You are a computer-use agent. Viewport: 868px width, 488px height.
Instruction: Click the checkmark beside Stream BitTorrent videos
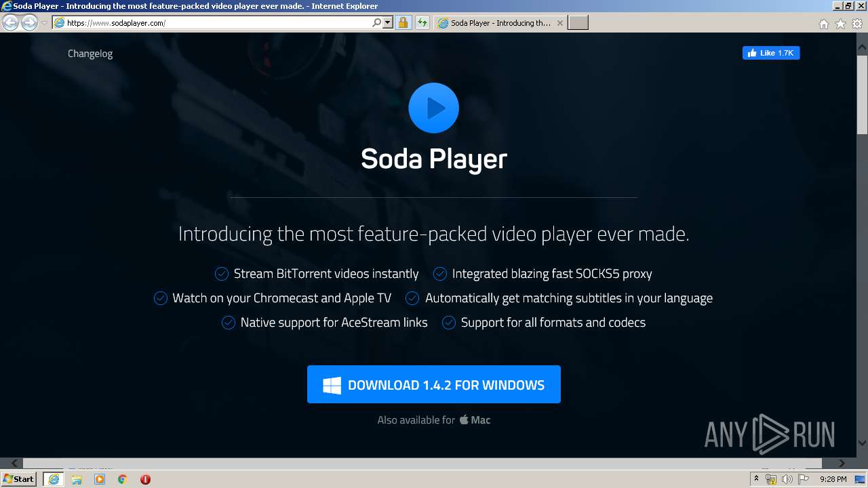(222, 274)
